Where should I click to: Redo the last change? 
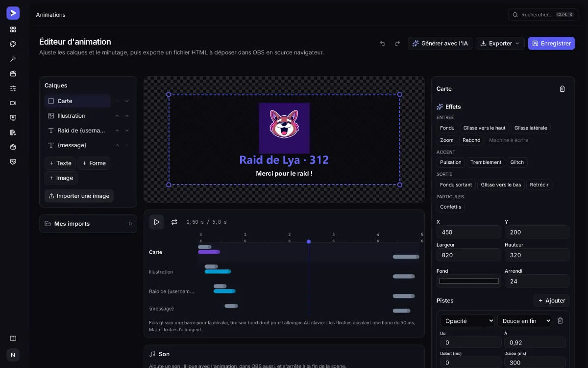tap(397, 43)
